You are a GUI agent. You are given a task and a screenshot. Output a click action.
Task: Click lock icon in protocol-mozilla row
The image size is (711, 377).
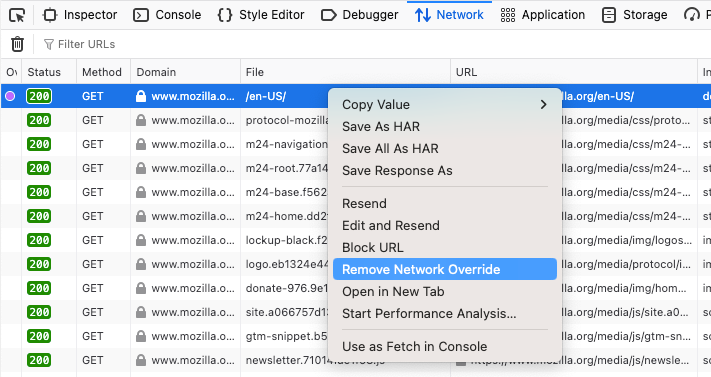141,120
